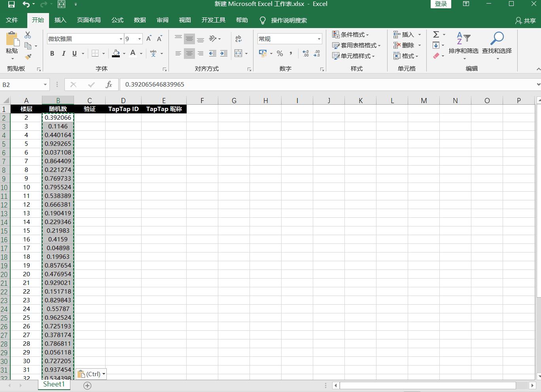Toggle center horizontal alignment
Screen dimensions: 541x392
point(189,53)
